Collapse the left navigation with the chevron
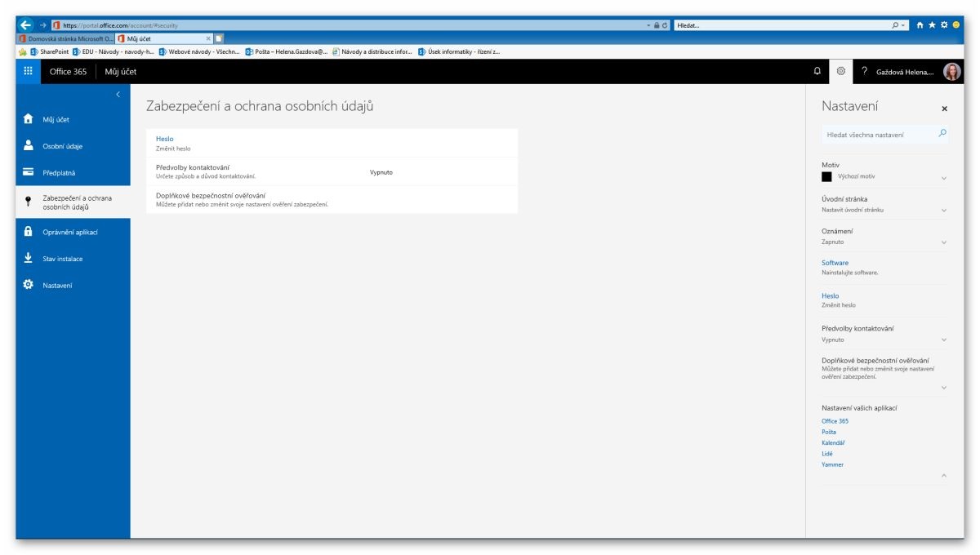The height and width of the screenshot is (555, 980). 118,95
